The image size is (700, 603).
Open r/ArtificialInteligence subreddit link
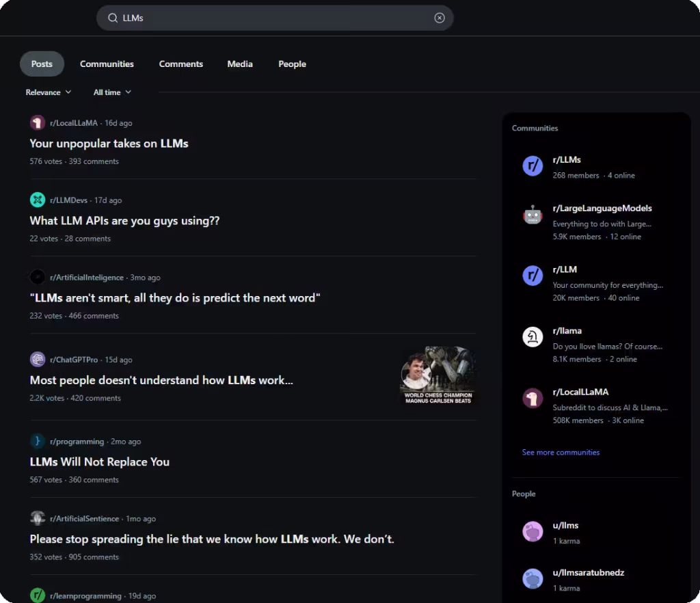[x=87, y=277]
